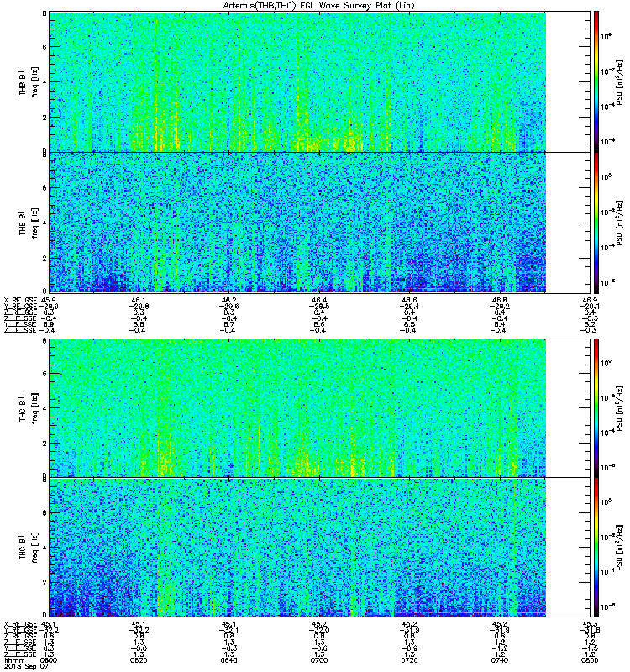Select the THB B∥ spectrogram panel
This screenshot has width=630, height=672.
(x=320, y=223)
